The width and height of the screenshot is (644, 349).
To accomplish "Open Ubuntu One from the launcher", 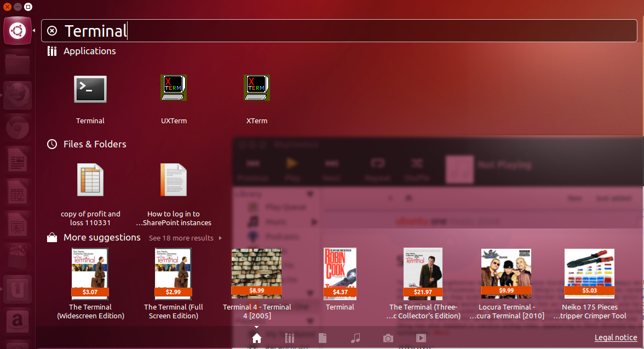I will click(18, 289).
